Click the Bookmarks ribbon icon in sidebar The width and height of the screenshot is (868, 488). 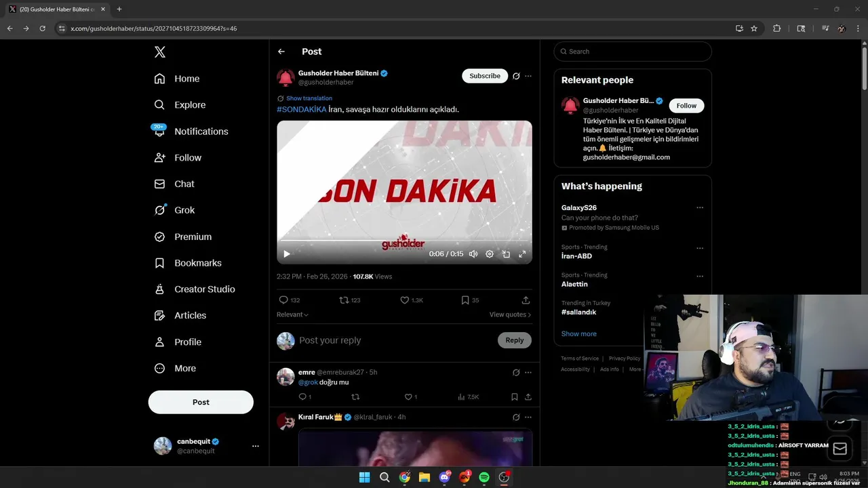159,263
